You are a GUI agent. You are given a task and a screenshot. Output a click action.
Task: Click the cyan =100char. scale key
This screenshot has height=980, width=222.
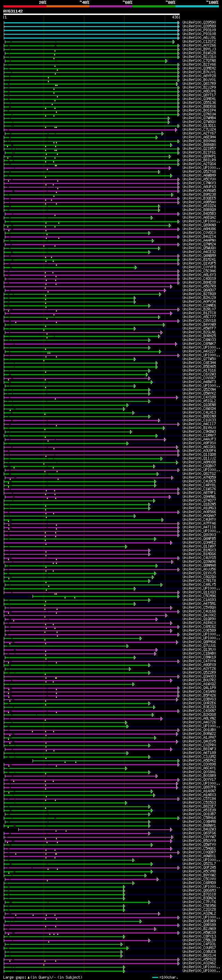pos(165,977)
